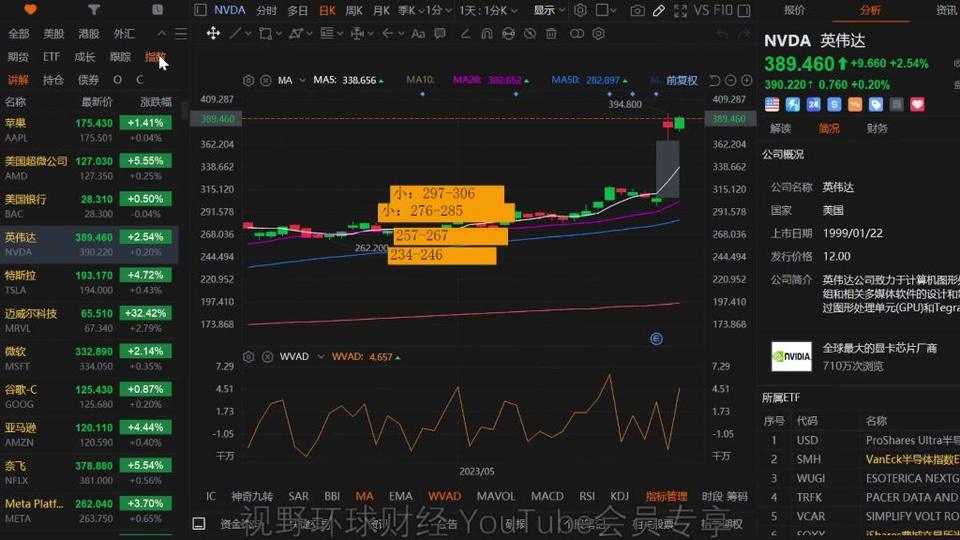The image size is (960, 540).
Task: Open 指标管理 indicator management
Action: click(666, 496)
